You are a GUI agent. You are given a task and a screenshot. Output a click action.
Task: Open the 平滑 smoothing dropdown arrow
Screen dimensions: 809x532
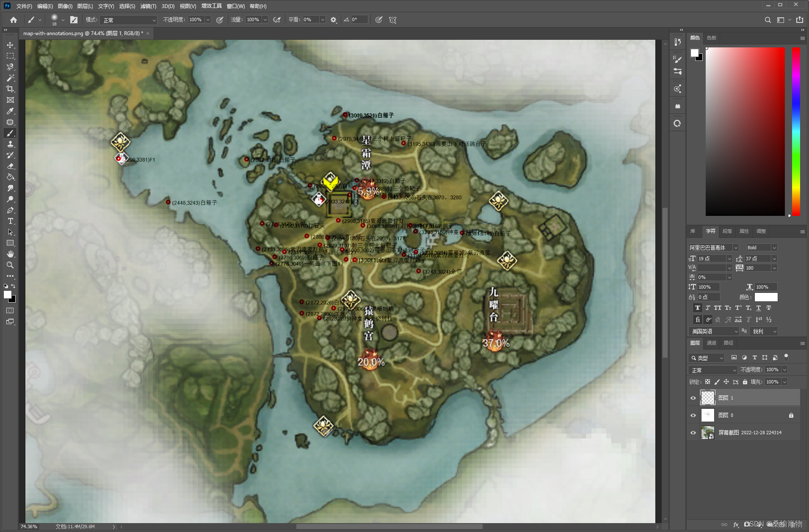tap(323, 20)
